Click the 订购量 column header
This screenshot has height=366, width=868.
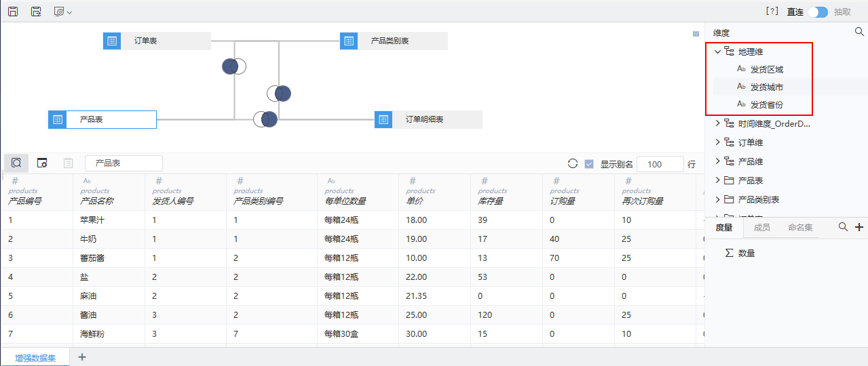[x=563, y=201]
